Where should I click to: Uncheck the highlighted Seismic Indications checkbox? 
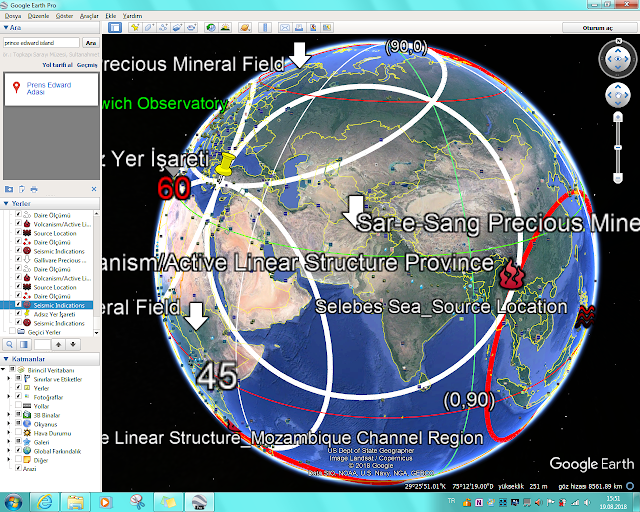point(18,305)
